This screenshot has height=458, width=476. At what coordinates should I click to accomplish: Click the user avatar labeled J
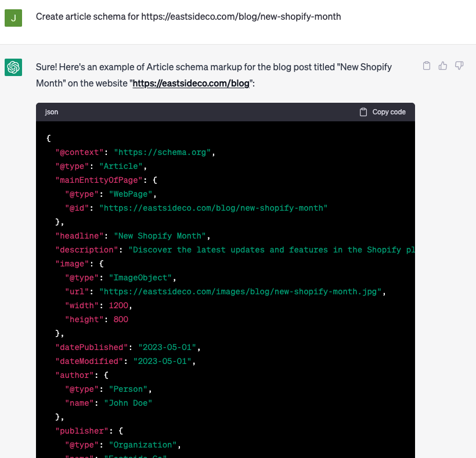(13, 18)
